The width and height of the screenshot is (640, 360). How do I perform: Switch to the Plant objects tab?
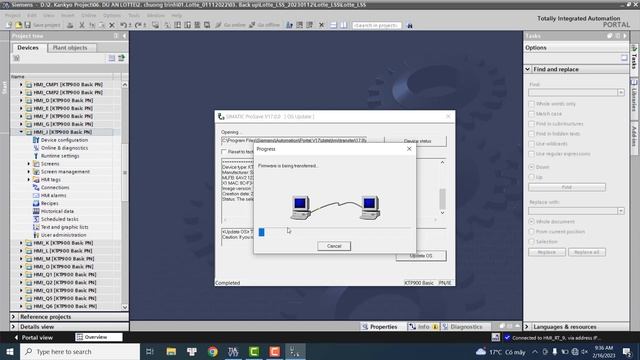tap(70, 48)
